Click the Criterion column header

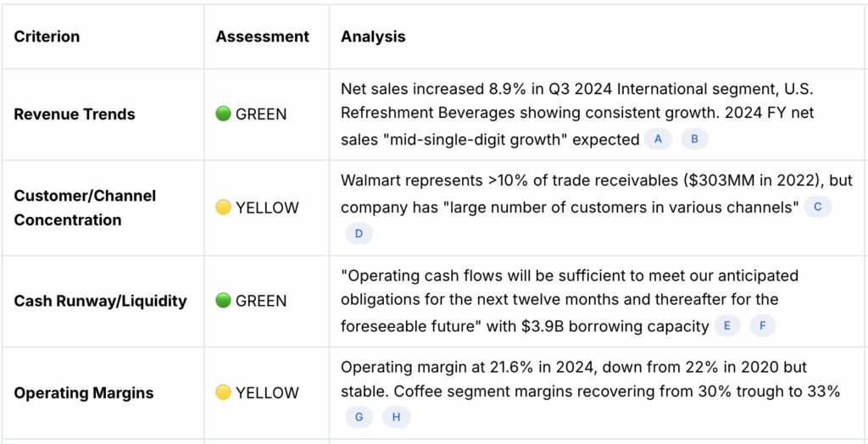pos(47,36)
